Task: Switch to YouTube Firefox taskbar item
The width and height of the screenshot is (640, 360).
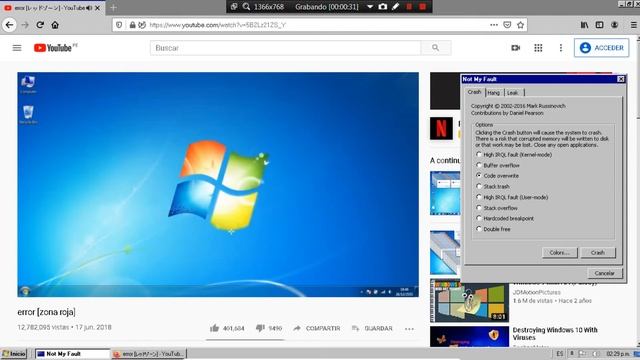Action: [149, 354]
